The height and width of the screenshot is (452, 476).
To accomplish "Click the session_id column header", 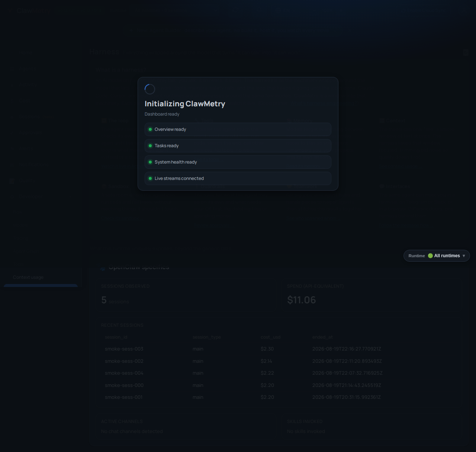I will click(x=116, y=337).
